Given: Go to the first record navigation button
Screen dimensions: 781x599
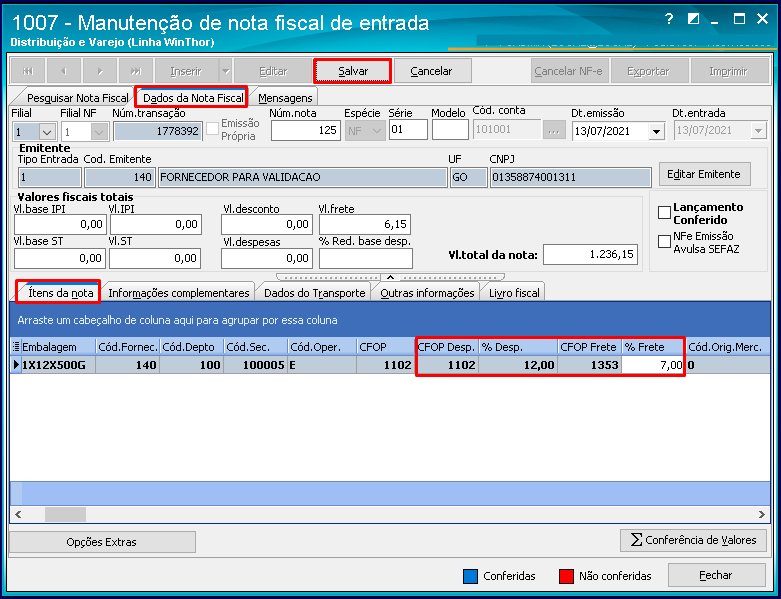Looking at the screenshot, I should click(28, 71).
